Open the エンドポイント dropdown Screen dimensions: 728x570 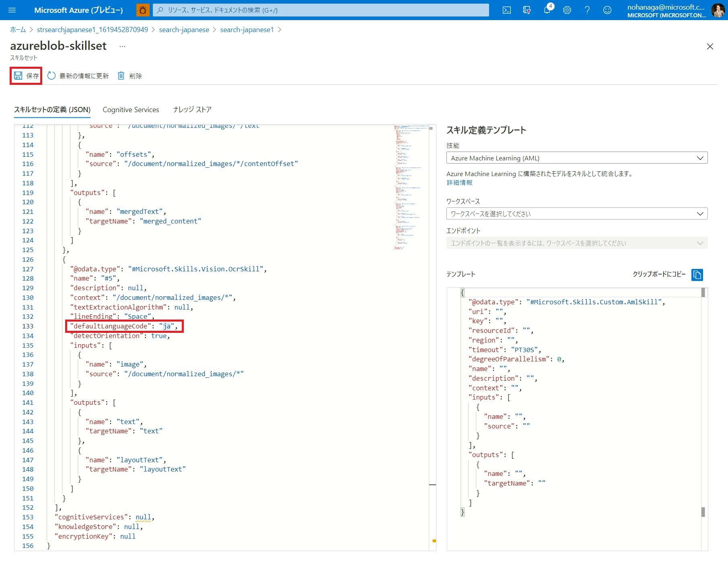tap(577, 243)
